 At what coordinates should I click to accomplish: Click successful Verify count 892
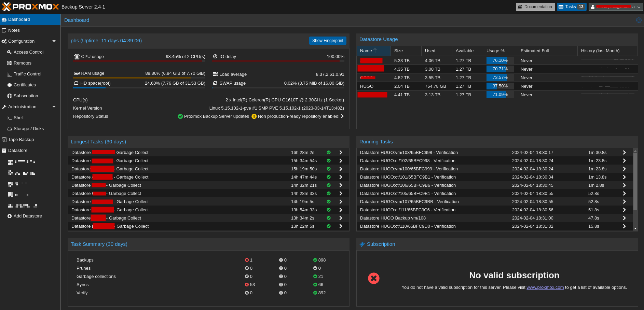click(320, 293)
